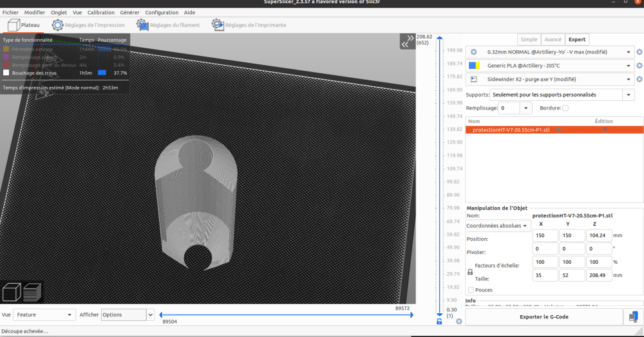Click the Taille Z field showing 208.49
This screenshot has width=644, height=337.
coord(599,275)
